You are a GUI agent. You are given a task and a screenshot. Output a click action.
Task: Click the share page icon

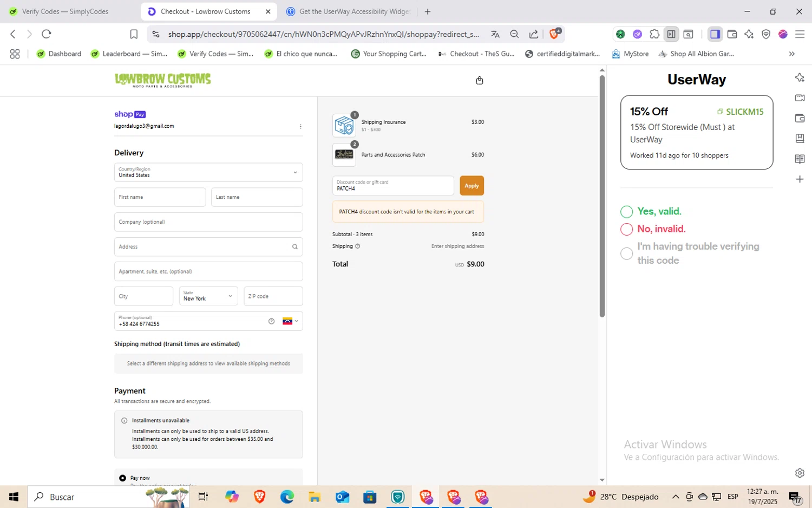(x=534, y=34)
